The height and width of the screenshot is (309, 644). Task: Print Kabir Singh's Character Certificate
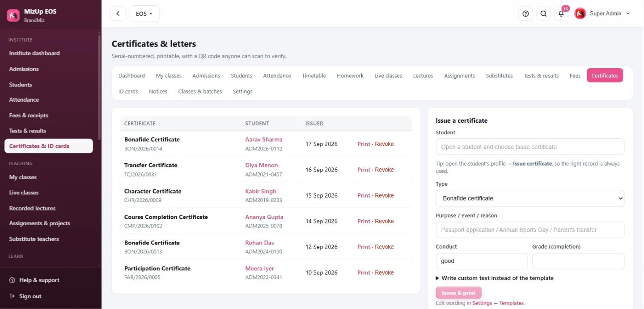click(x=364, y=196)
